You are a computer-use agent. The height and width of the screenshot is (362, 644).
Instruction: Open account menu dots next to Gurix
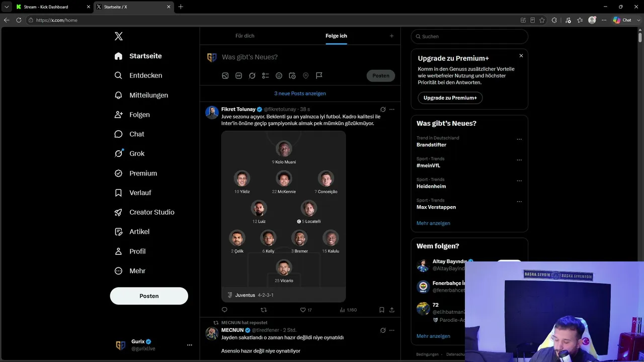[190, 345]
